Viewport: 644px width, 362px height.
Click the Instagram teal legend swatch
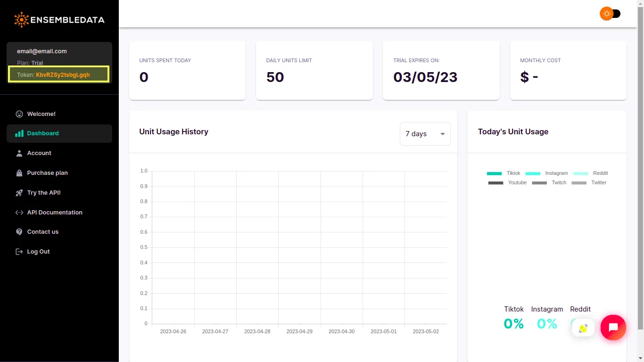pos(533,173)
